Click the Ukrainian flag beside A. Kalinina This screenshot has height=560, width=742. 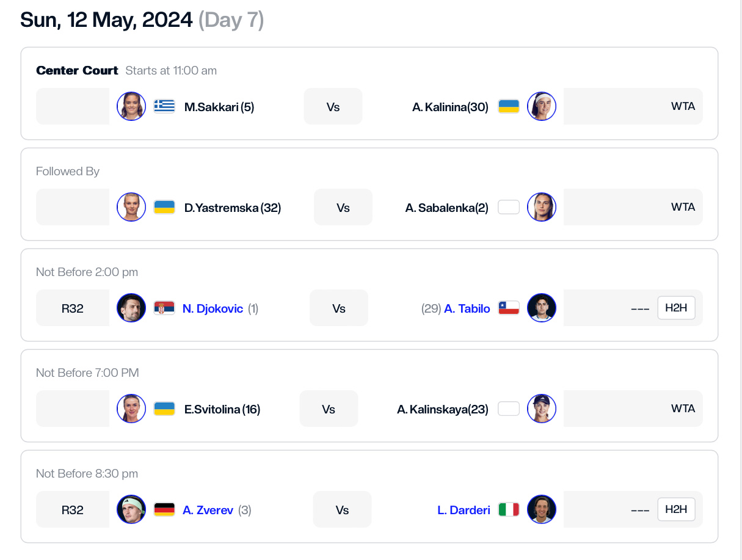[509, 106]
